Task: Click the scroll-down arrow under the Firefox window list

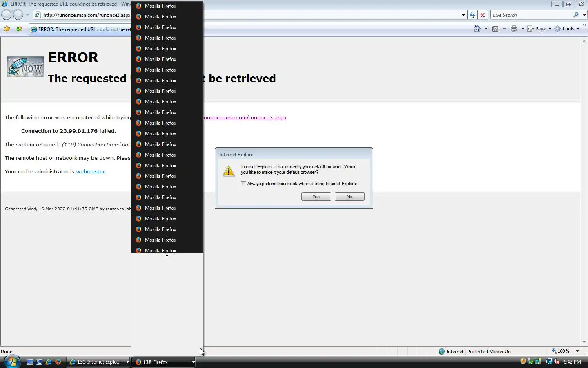Action: 167,256
